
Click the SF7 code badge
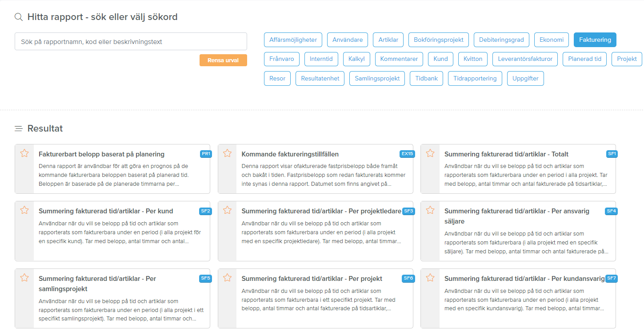pos(612,278)
